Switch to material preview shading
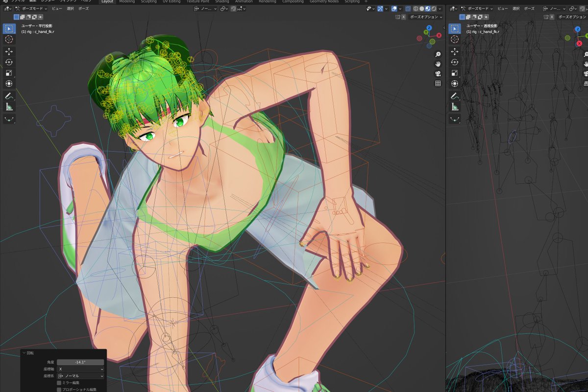The height and width of the screenshot is (392, 588). click(428, 8)
